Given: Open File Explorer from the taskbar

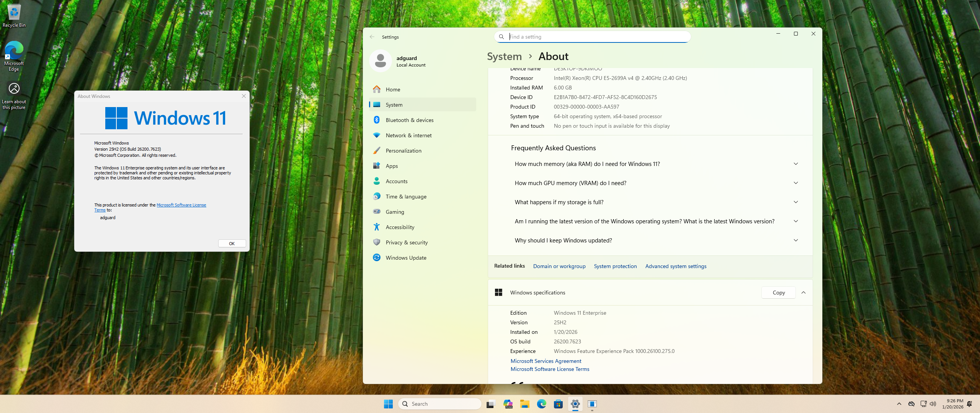Looking at the screenshot, I should click(x=524, y=404).
